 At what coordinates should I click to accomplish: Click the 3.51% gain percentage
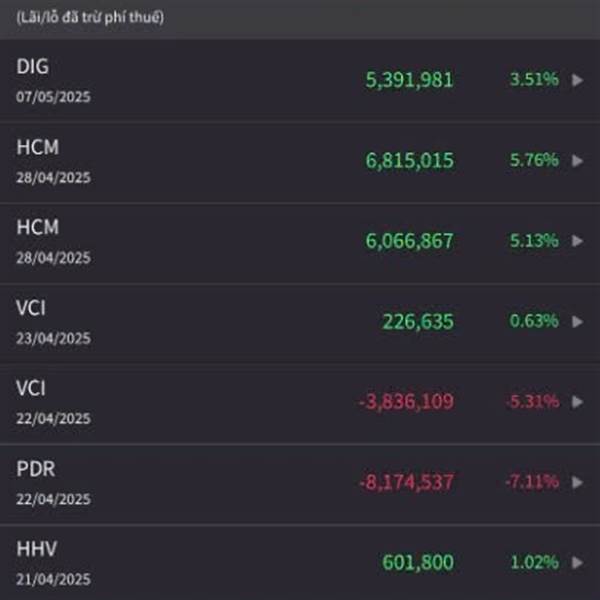[534, 80]
